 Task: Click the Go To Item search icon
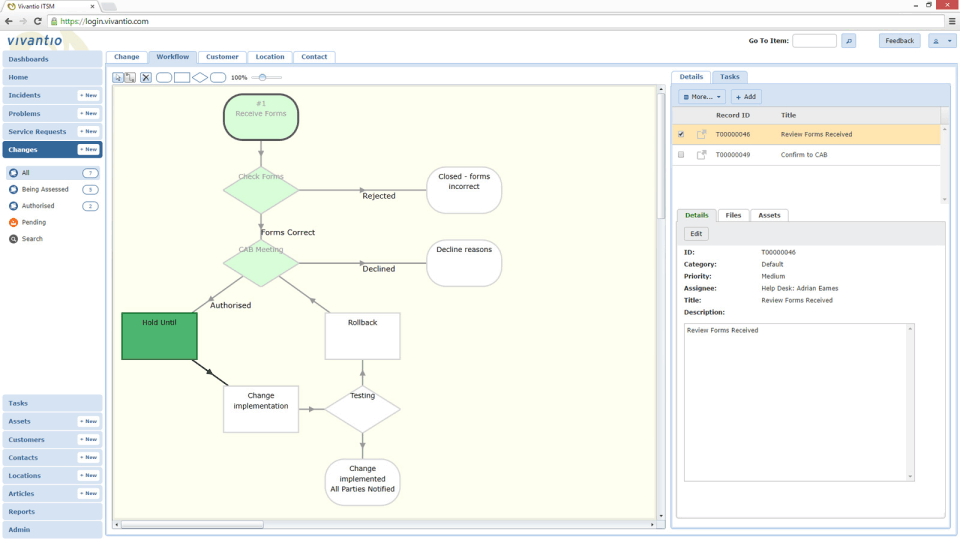pyautogui.click(x=849, y=41)
